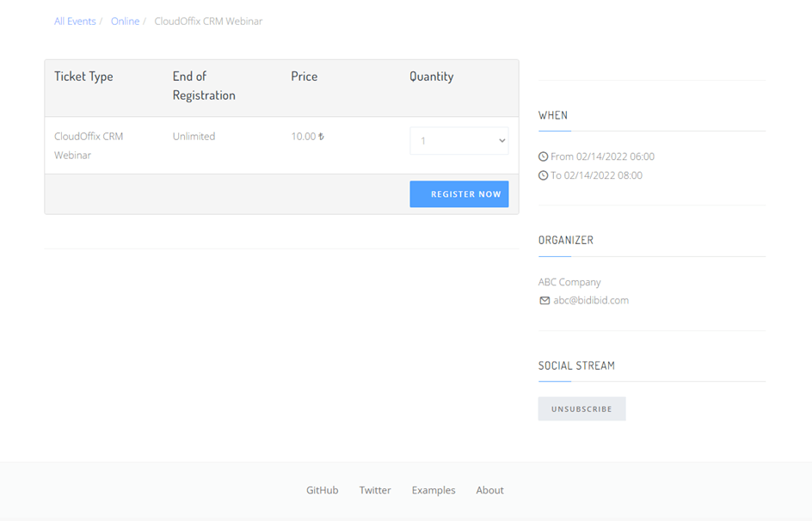The image size is (812, 521).
Task: Open the ticket Quantity dropdown
Action: click(458, 141)
